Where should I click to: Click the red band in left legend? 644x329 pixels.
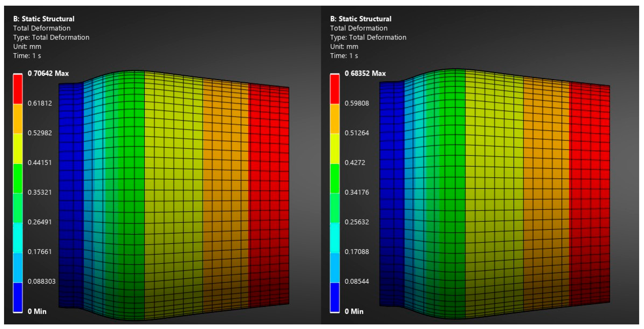tap(18, 89)
